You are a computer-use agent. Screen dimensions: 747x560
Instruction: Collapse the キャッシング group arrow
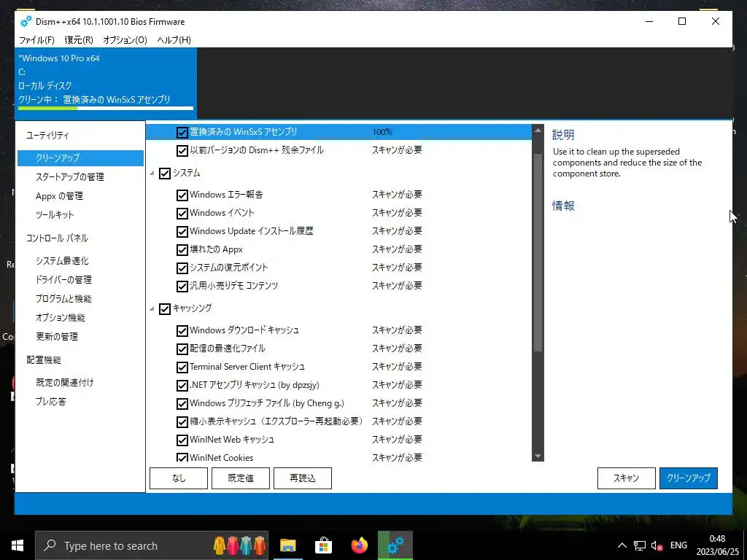(x=152, y=309)
